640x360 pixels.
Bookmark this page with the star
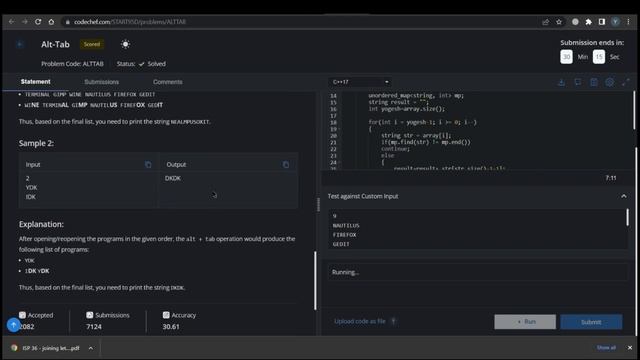[x=559, y=22]
